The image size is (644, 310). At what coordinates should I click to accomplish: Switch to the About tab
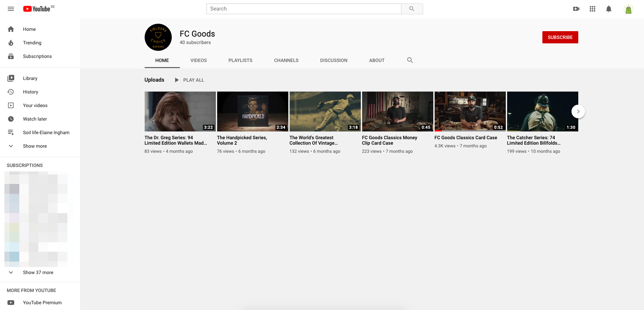point(377,60)
